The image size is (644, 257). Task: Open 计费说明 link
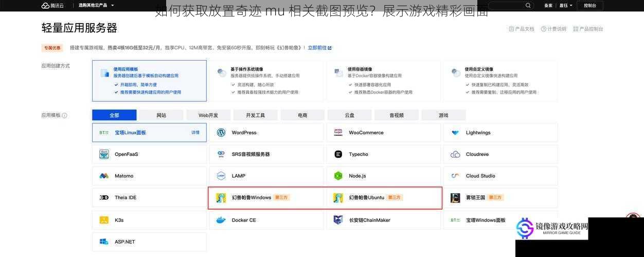[553, 29]
